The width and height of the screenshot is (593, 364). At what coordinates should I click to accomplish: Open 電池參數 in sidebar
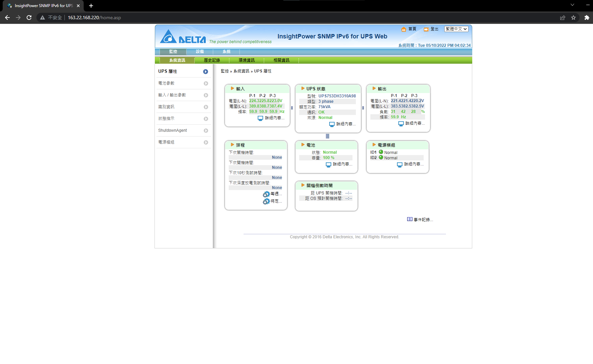166,83
